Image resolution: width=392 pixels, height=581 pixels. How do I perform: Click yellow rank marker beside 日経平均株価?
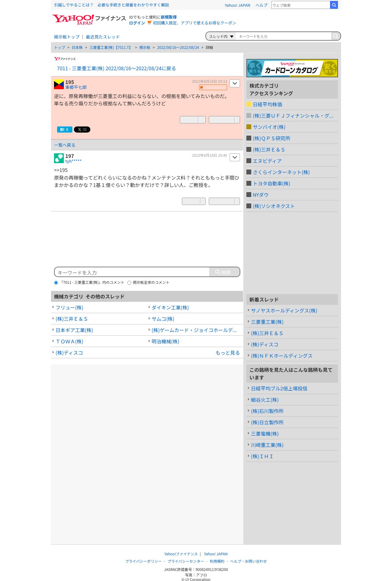249,104
